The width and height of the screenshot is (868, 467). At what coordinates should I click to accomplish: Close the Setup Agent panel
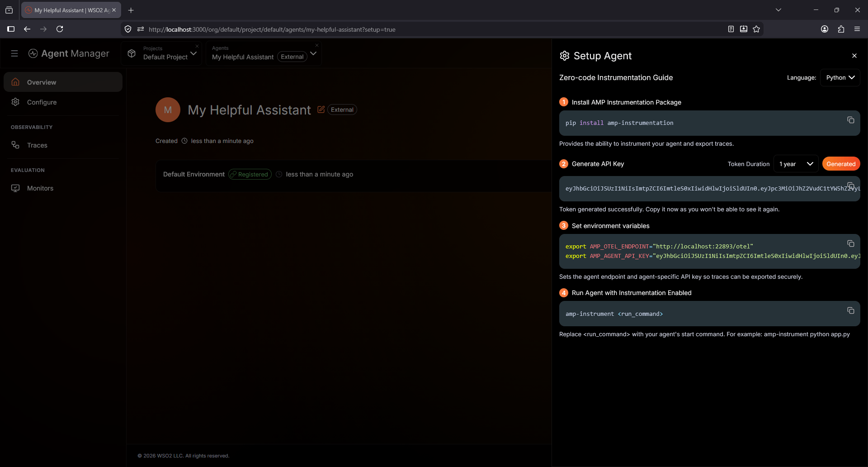point(854,56)
